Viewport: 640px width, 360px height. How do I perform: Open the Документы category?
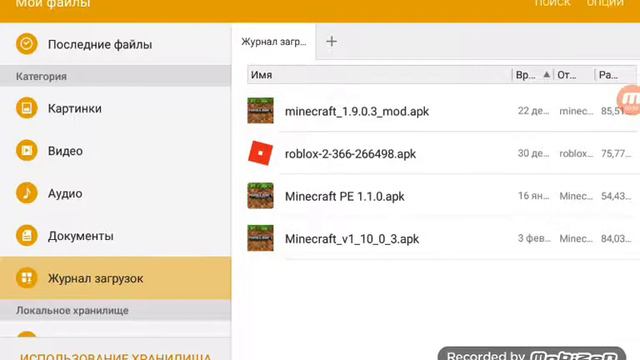coord(116,236)
